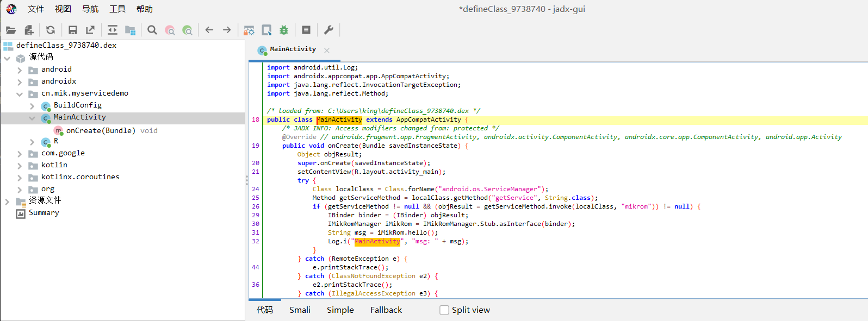This screenshot has height=321, width=868.
Task: Enable the Split view checkbox
Action: (x=444, y=310)
